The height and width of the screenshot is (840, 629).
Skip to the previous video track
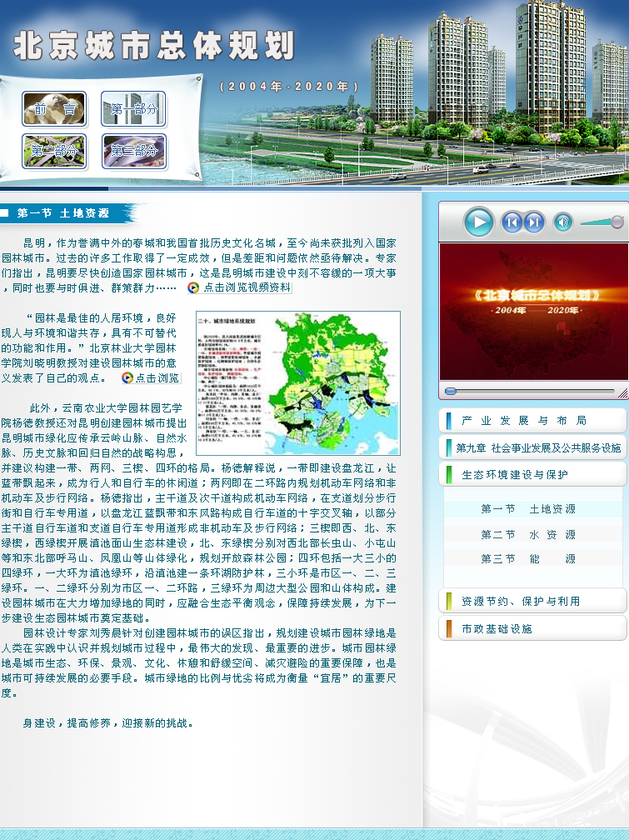512,222
